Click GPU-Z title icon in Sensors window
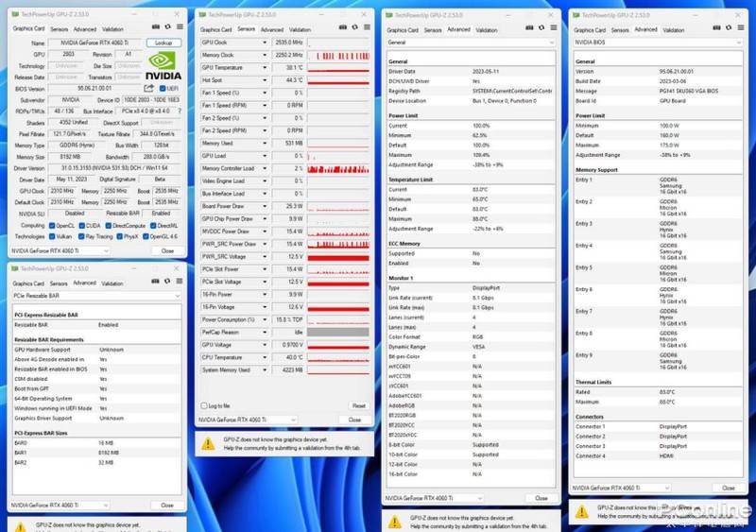 (x=202, y=15)
